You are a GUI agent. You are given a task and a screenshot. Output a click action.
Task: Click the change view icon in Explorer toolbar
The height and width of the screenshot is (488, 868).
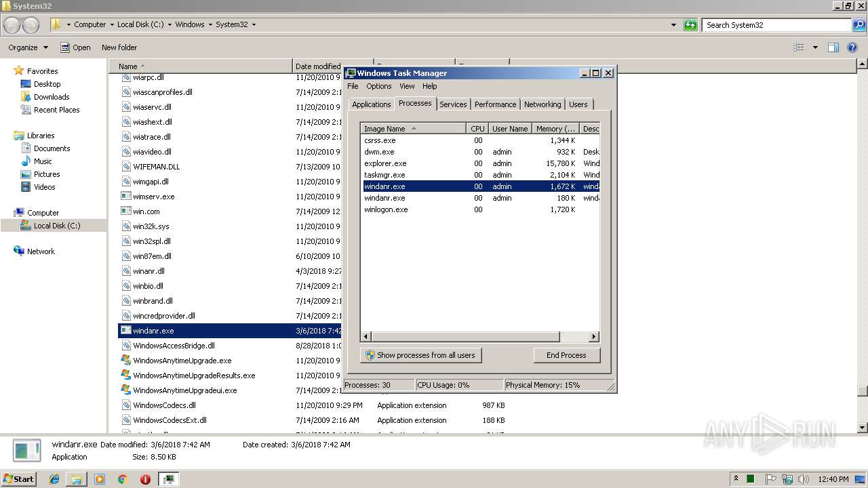[799, 47]
